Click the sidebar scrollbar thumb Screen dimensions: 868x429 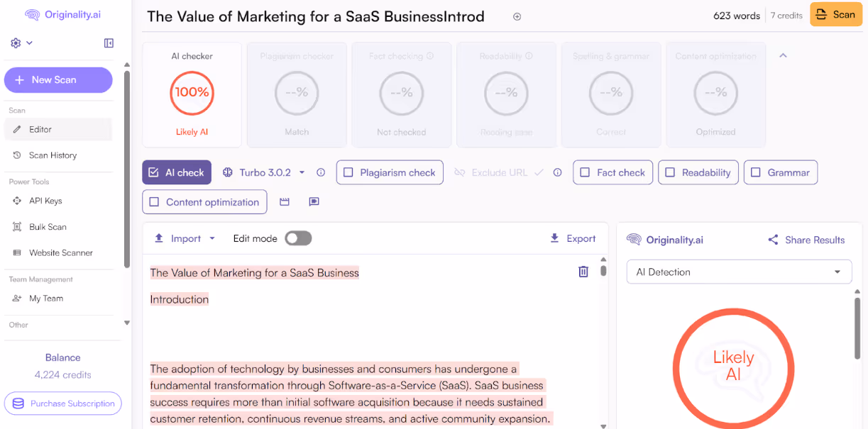(x=127, y=169)
